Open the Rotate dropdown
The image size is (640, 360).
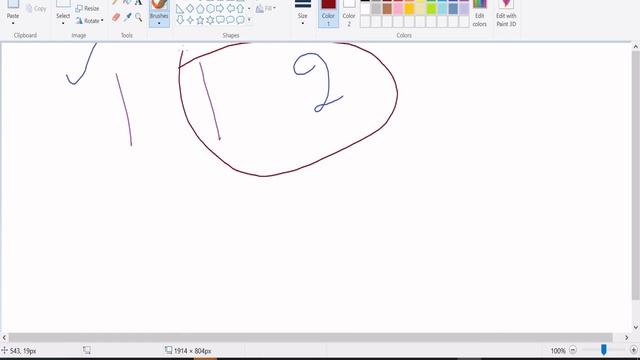click(89, 20)
